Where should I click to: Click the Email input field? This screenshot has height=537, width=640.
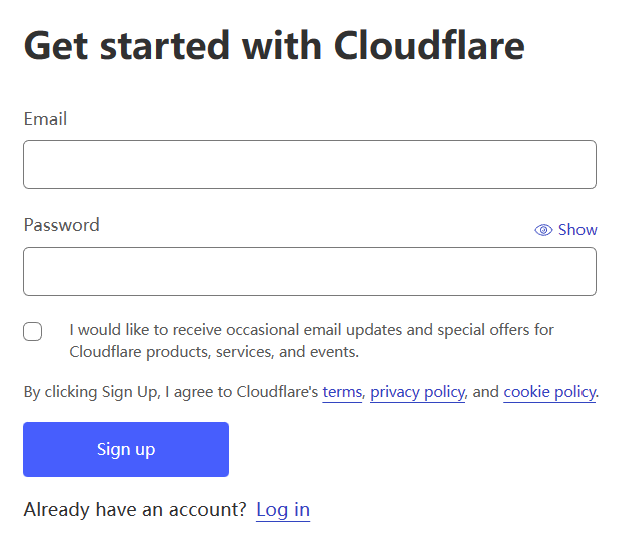pos(310,164)
